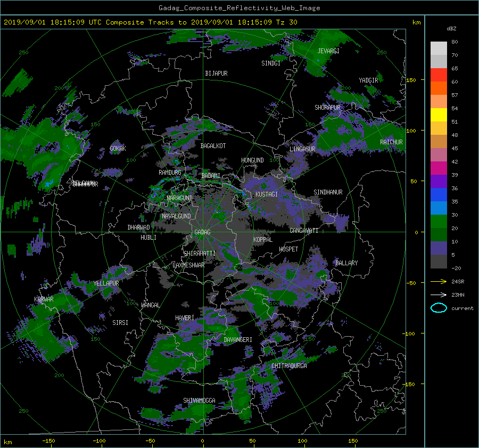Select the green 20 dBZ color swatch
Image resolution: width=479 pixels, height=448 pixels.
click(x=439, y=221)
